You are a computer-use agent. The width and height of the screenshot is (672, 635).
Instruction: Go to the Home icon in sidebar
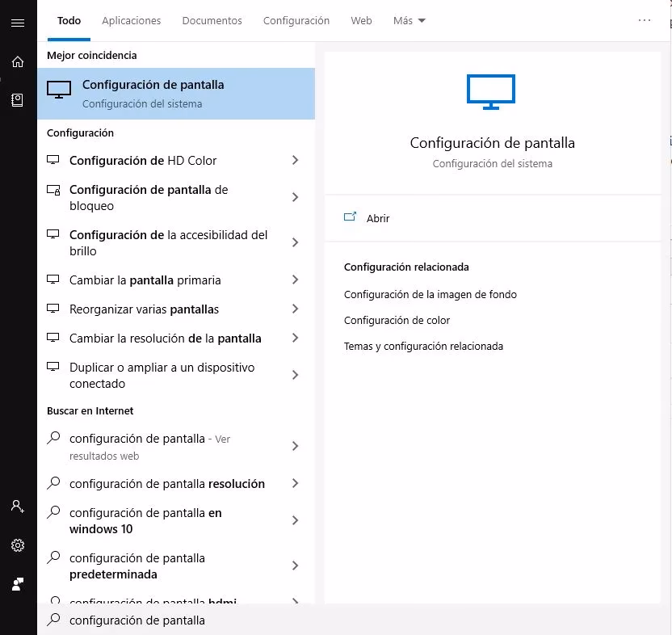coord(18,61)
